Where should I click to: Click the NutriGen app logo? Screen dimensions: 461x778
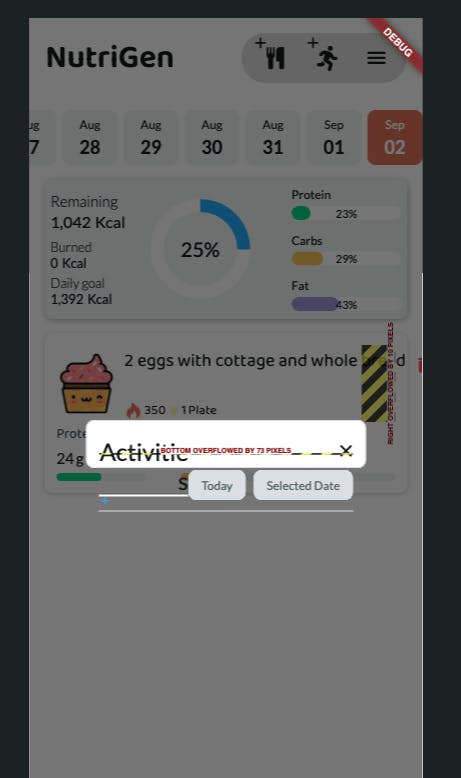click(110, 57)
